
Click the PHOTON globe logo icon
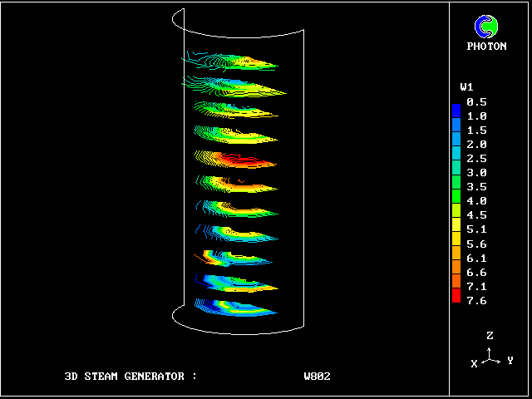[486, 27]
